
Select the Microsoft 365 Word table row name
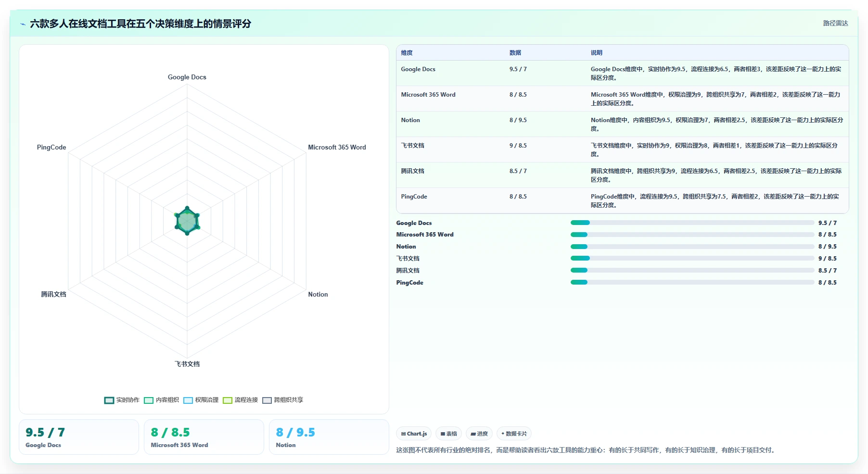point(428,95)
